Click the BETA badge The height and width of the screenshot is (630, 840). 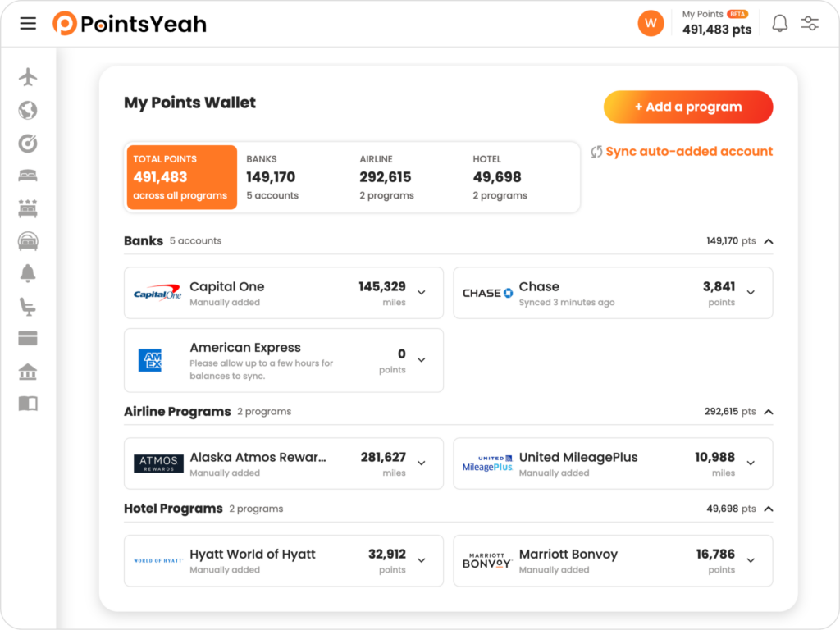pyautogui.click(x=737, y=14)
